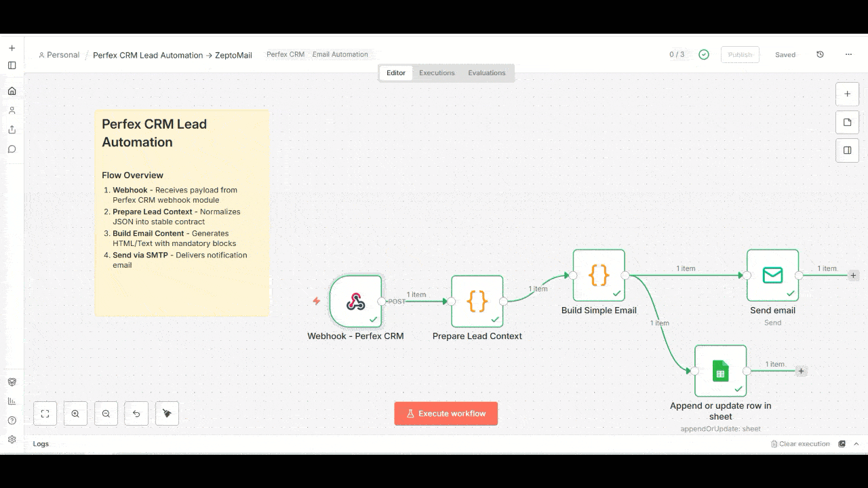
Task: Open the personal user icon in sidebar
Action: click(x=12, y=110)
